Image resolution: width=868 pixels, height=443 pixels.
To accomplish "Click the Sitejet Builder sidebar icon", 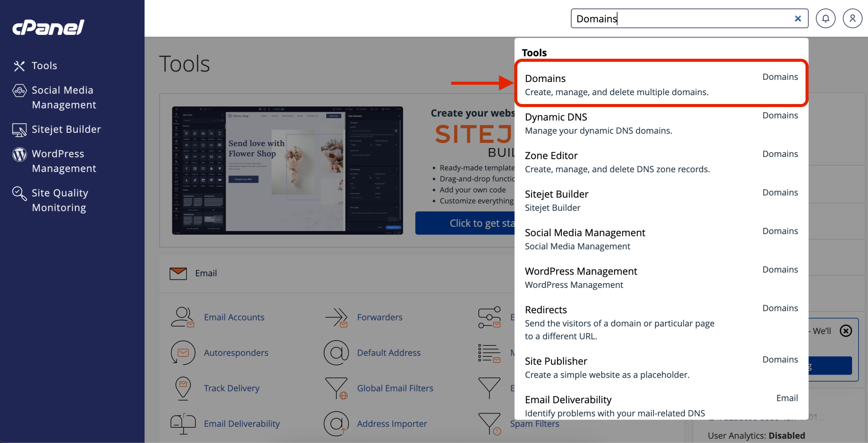I will 19,130.
